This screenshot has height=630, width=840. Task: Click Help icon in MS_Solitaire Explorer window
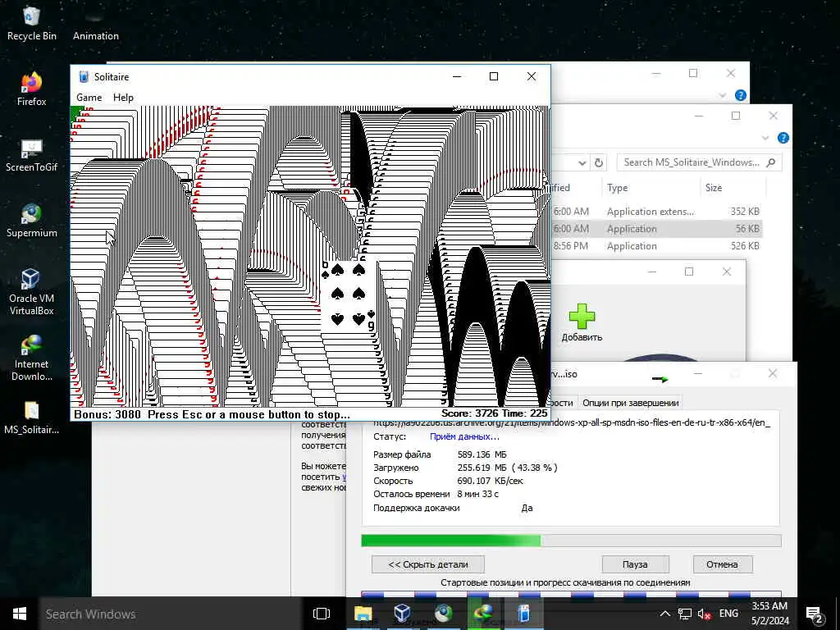pyautogui.click(x=783, y=138)
